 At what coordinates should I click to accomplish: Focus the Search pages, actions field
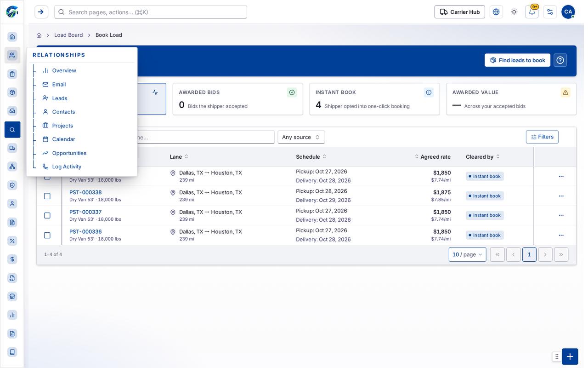[x=151, y=12]
